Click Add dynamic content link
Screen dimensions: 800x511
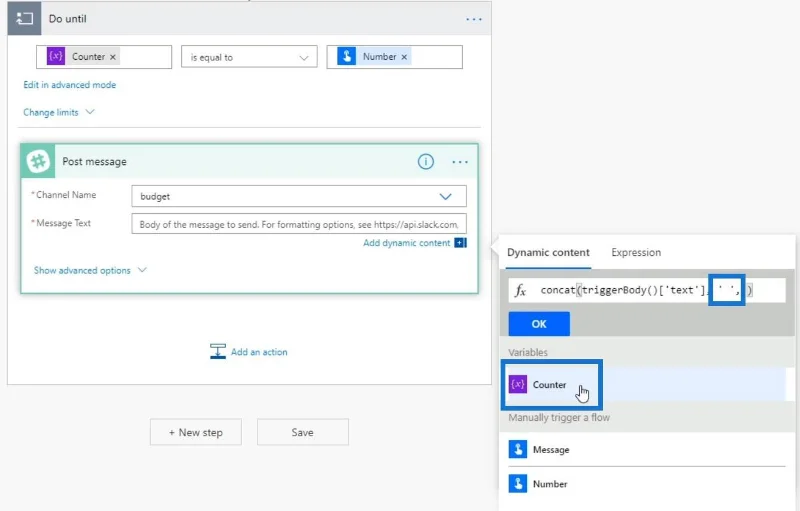pos(407,243)
